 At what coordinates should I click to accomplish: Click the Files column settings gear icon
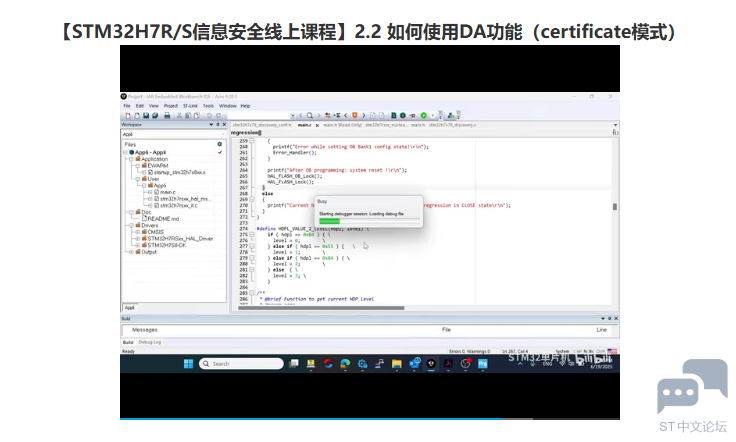click(219, 144)
